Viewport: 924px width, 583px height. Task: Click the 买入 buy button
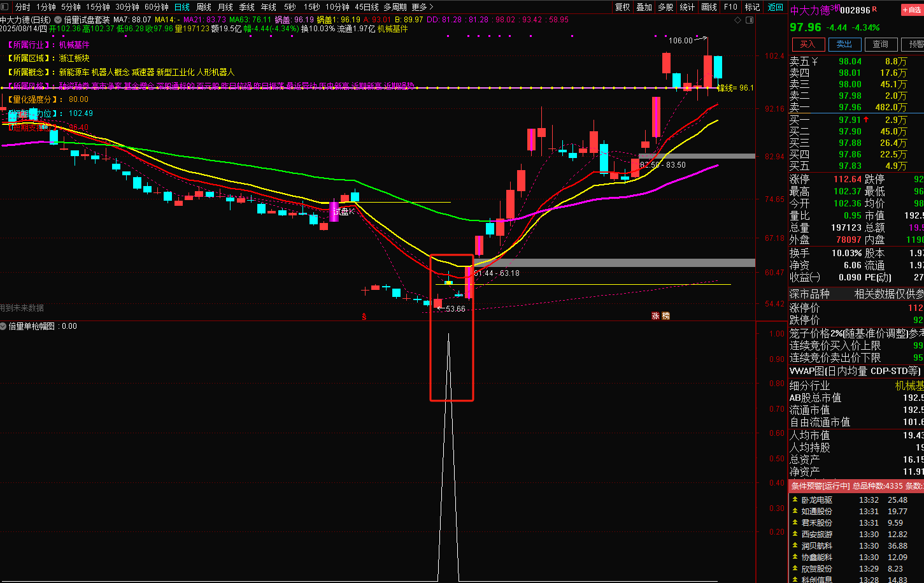(x=807, y=44)
